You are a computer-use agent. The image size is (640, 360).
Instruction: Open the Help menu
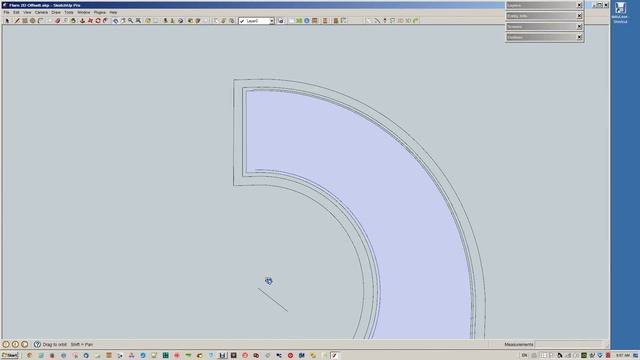[x=113, y=12]
